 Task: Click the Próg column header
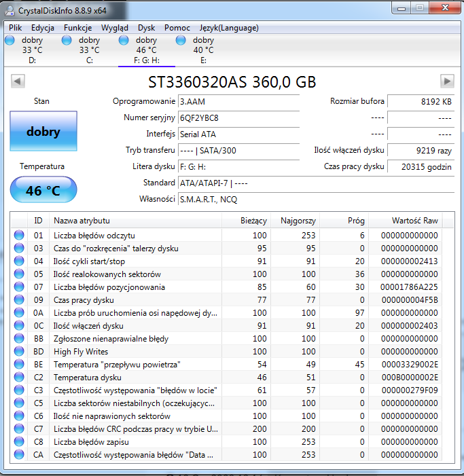pos(344,221)
